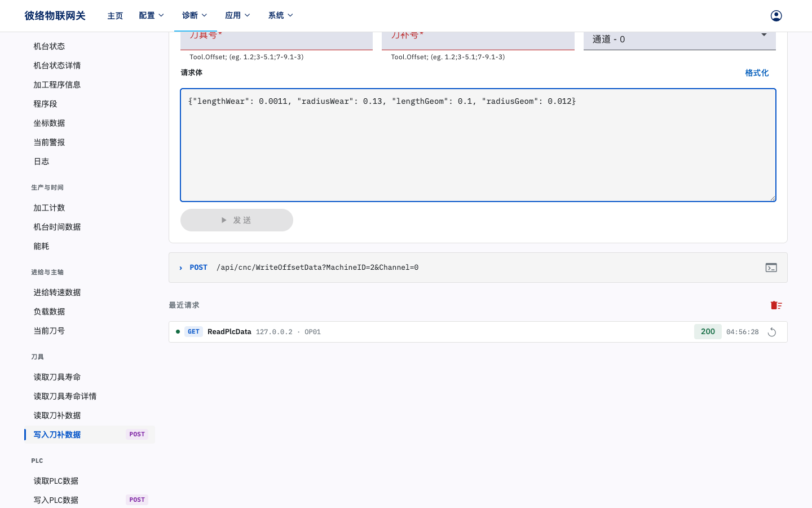The image size is (812, 508).
Task: Click the 最近请求 heading
Action: click(184, 305)
